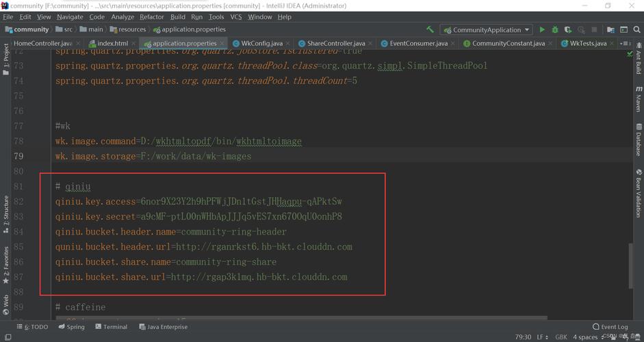
Task: Close the index.html editor tab
Action: point(133,44)
